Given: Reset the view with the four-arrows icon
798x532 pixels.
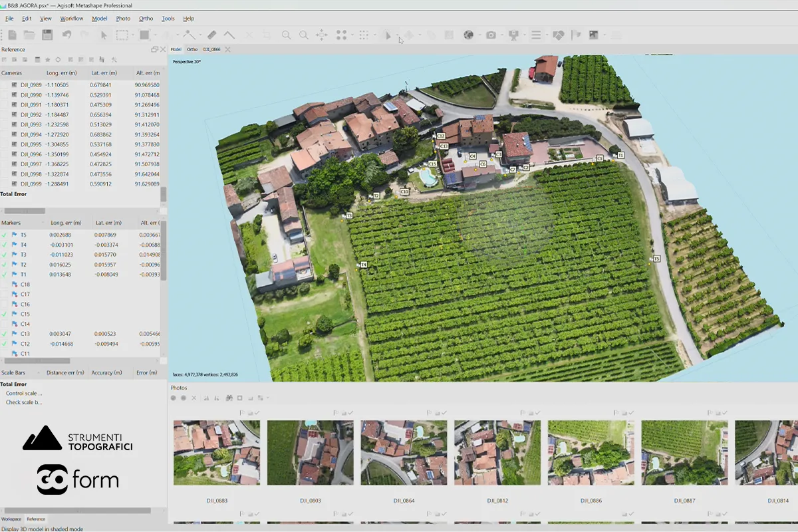Looking at the screenshot, I should 322,35.
